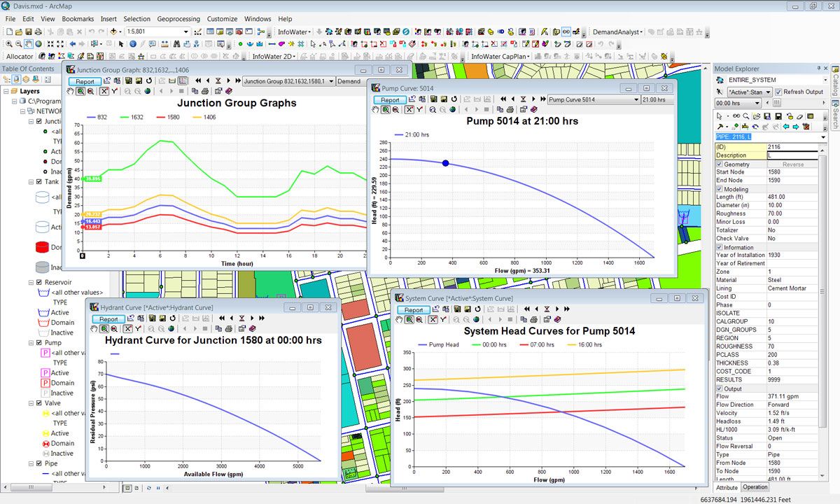This screenshot has height=504, width=840.
Task: Click the Find binoculars icon
Action: pos(175,44)
